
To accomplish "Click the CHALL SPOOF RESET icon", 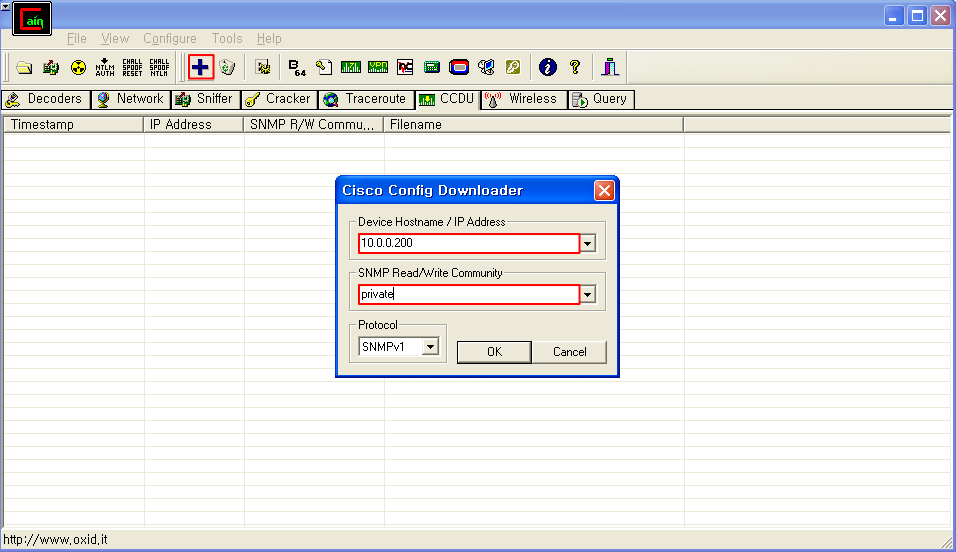I will 132,67.
